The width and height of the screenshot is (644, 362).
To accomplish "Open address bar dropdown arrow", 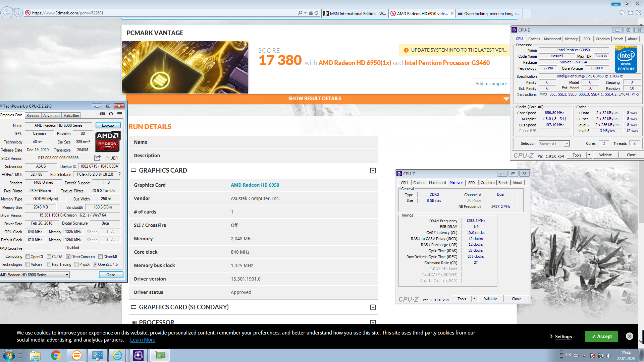I will 305,13.
